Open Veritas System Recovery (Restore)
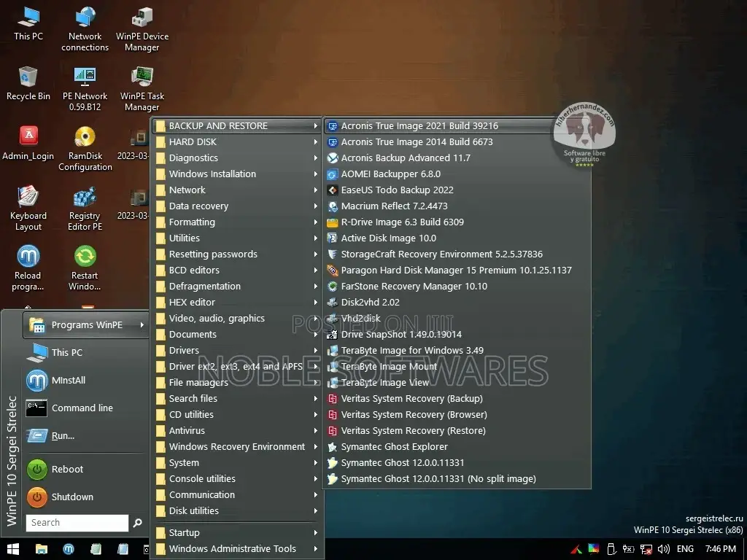This screenshot has height=560, width=747. (x=457, y=430)
